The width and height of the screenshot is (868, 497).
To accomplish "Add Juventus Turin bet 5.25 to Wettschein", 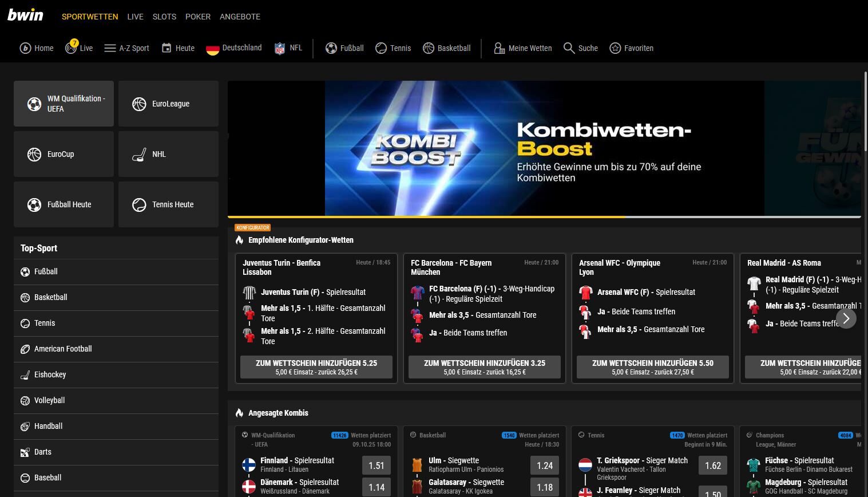I will point(316,367).
